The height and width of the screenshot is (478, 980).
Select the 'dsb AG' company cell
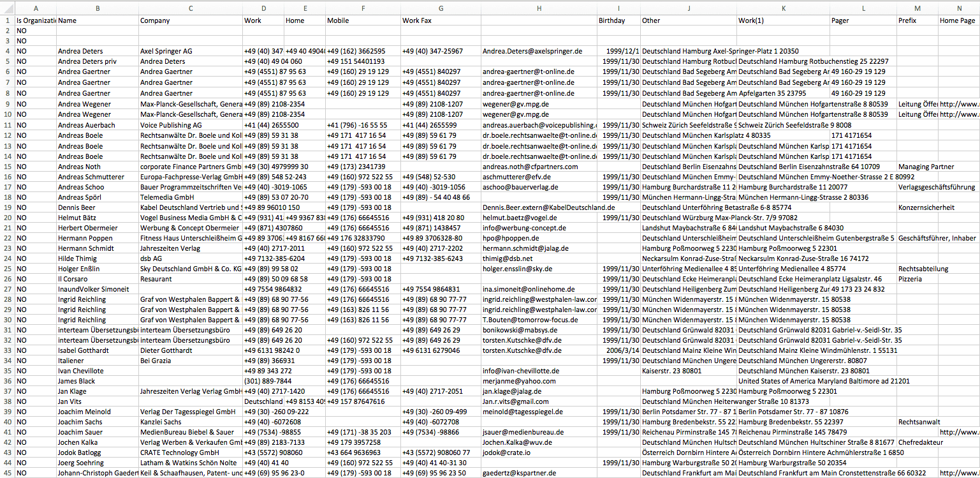[191, 258]
